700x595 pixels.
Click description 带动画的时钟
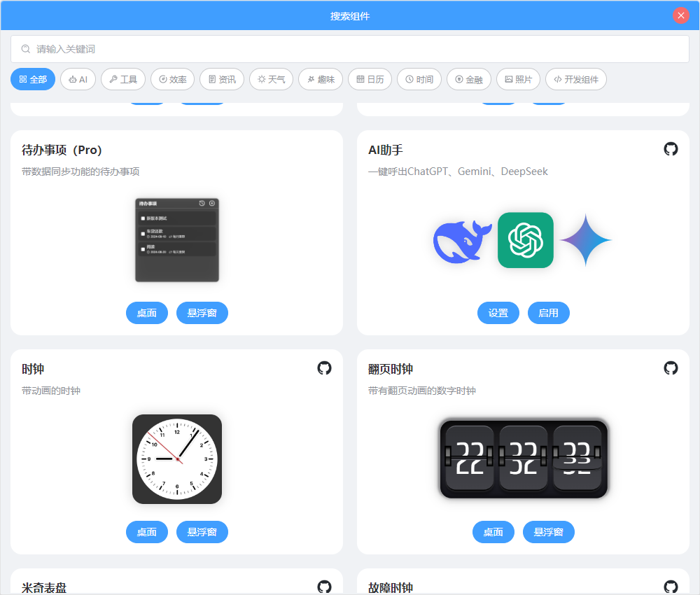[x=51, y=391]
